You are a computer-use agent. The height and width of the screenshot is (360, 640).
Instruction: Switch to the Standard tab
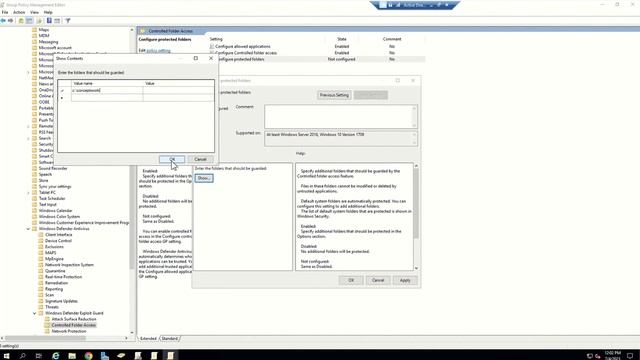[x=169, y=339]
